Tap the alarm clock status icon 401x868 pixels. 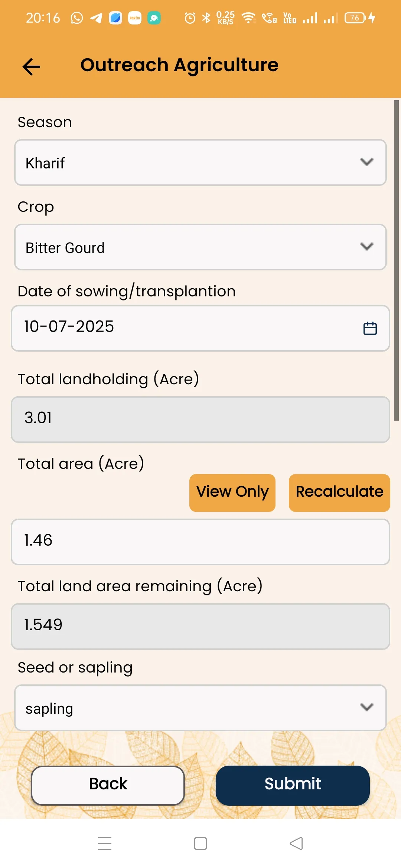click(x=190, y=18)
